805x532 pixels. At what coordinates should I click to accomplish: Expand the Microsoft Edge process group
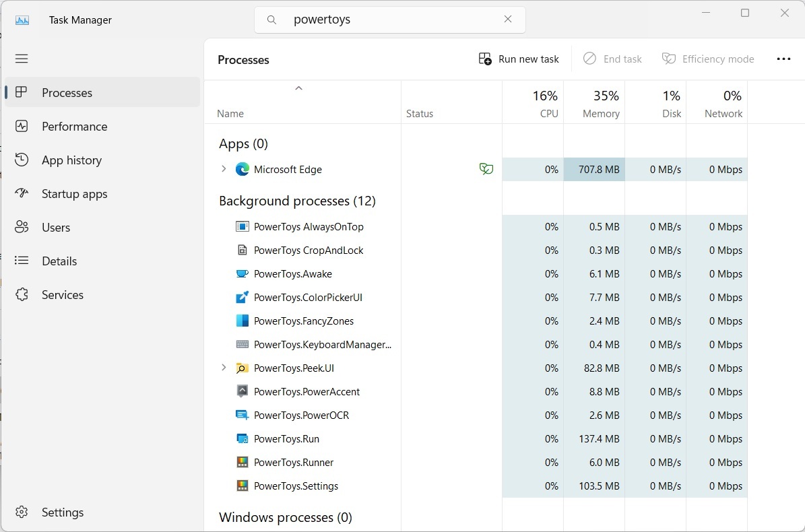pyautogui.click(x=224, y=169)
